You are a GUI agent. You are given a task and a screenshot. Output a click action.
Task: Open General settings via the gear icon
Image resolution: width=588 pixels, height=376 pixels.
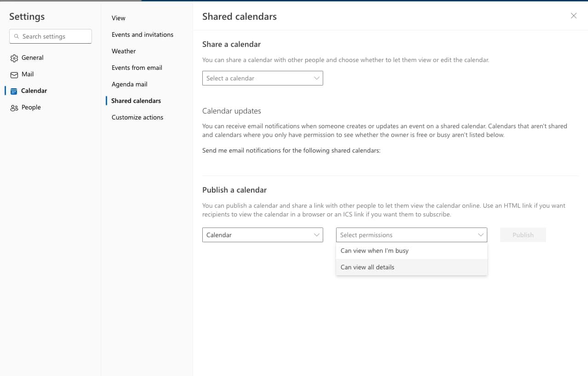[14, 57]
